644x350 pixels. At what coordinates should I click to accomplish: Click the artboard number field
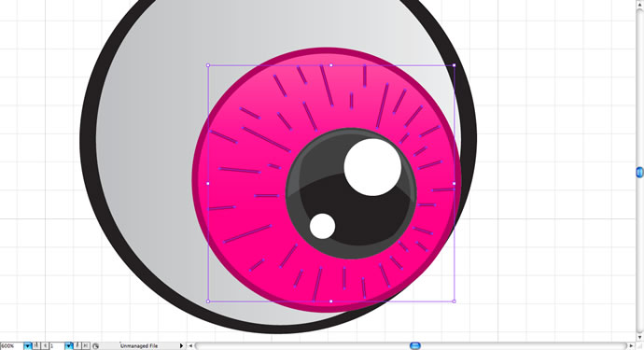click(57, 346)
